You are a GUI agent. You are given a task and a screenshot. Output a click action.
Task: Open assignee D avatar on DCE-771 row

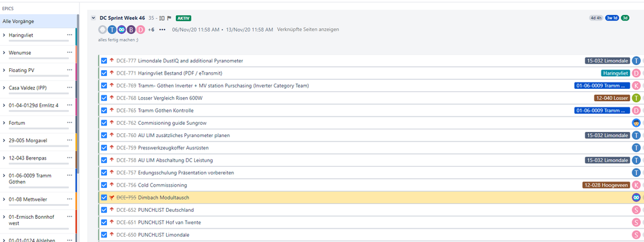point(636,73)
